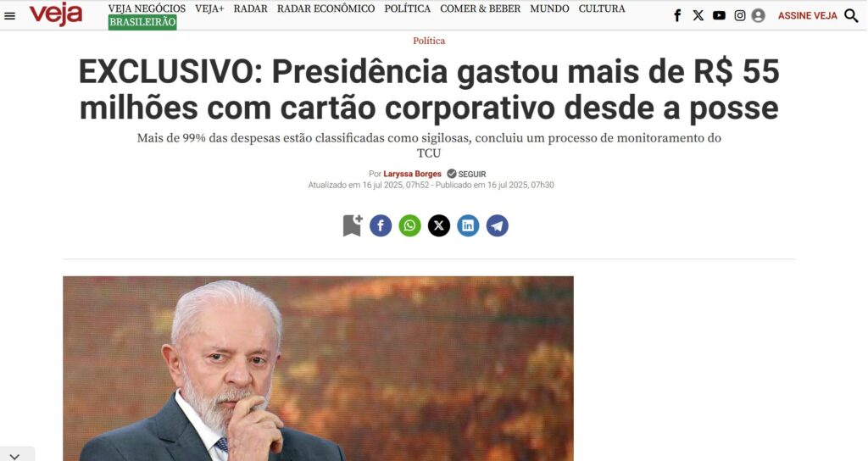This screenshot has height=461, width=868.
Task: Share article on LinkedIn
Action: click(468, 225)
